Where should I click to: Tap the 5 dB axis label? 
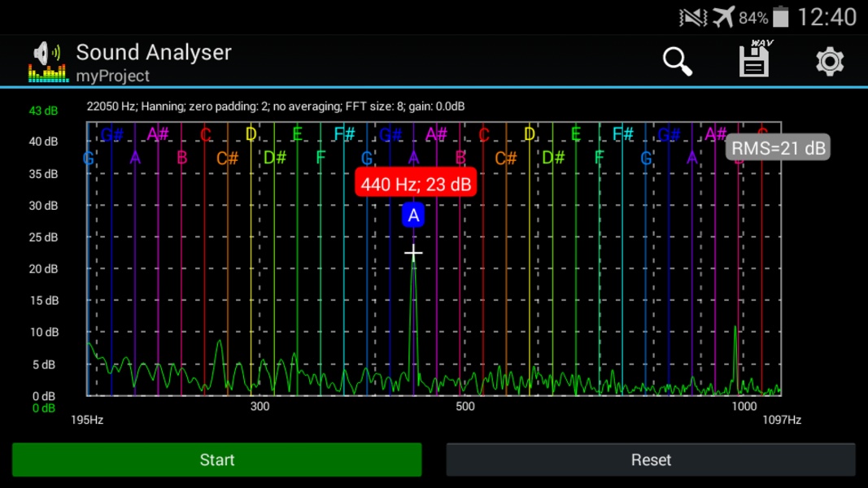pos(44,364)
